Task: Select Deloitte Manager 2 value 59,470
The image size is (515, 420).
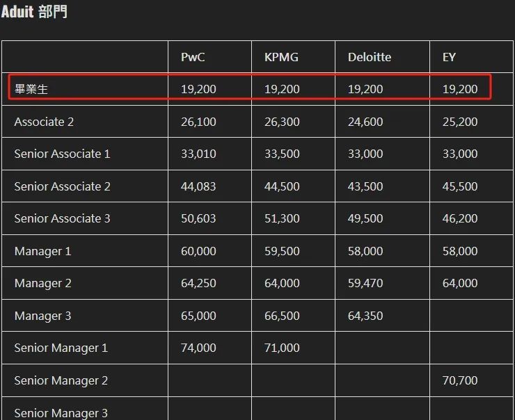Action: click(x=365, y=283)
